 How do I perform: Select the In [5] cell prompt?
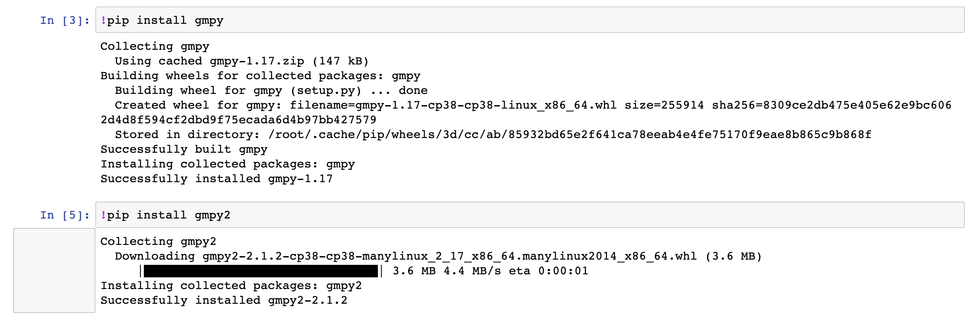coord(65,215)
